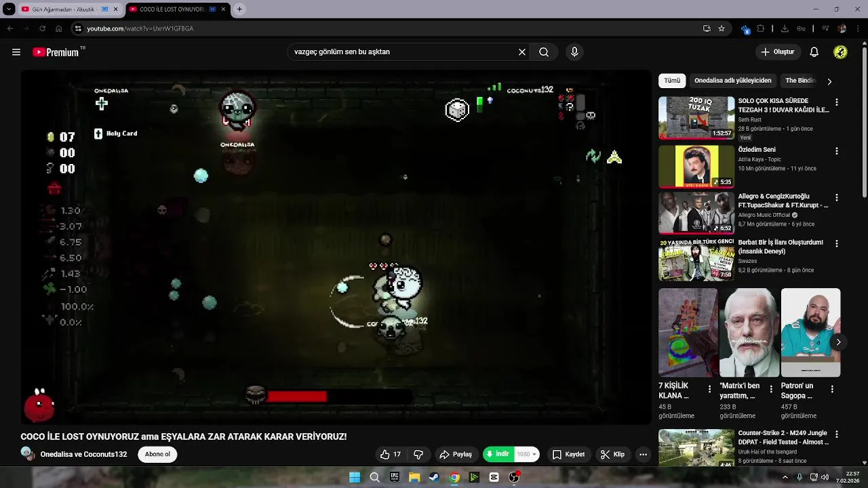Download the video with İndir
The height and width of the screenshot is (488, 868).
(498, 454)
